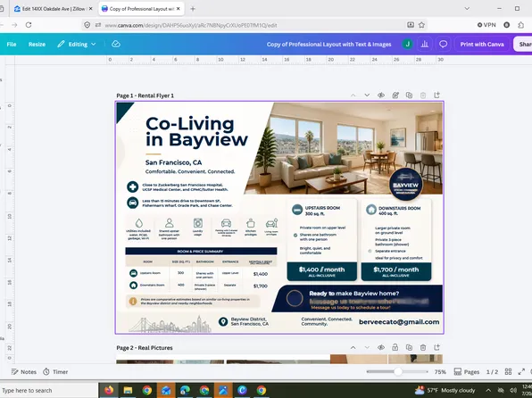Screen dimensions: 532x398
Task: Delete Page 2 with the trash icon
Action: point(423,347)
